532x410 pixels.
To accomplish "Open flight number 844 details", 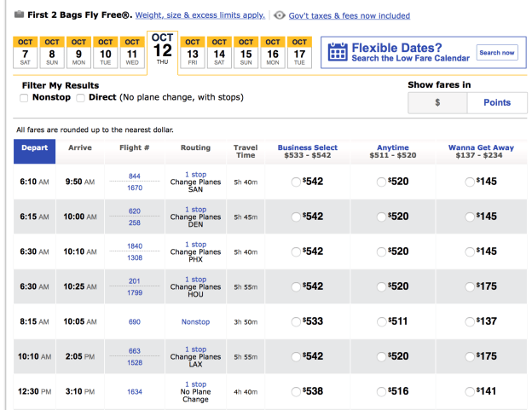I will (x=135, y=176).
